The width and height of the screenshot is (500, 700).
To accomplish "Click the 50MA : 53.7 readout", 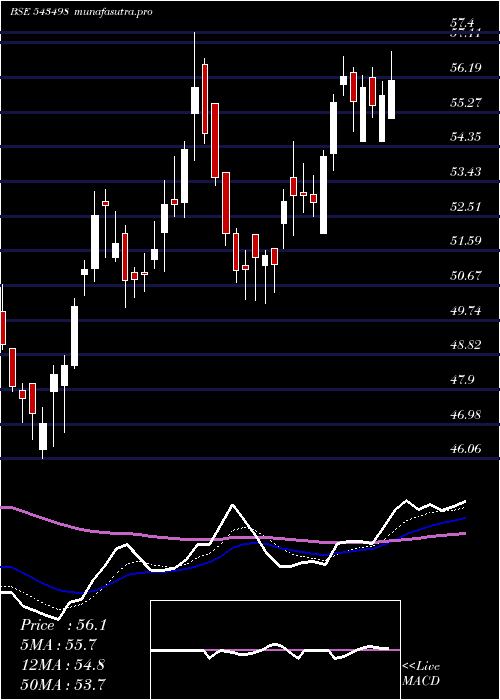I will (63, 684).
